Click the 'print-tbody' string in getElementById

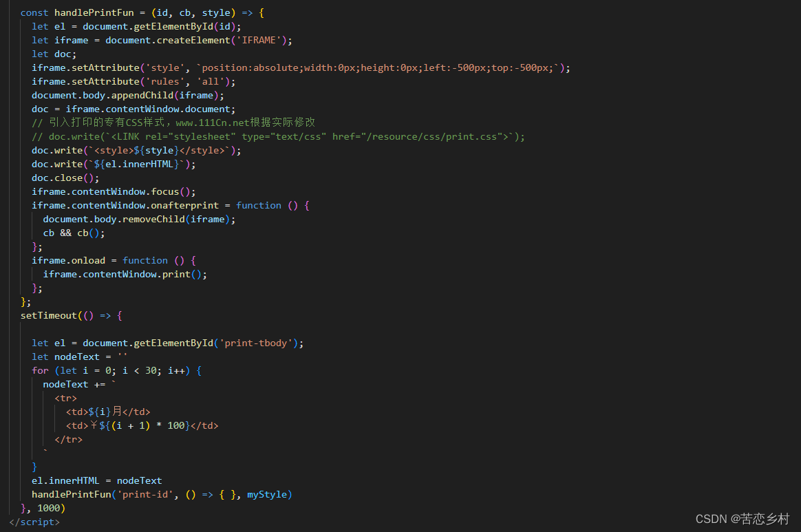pos(259,344)
